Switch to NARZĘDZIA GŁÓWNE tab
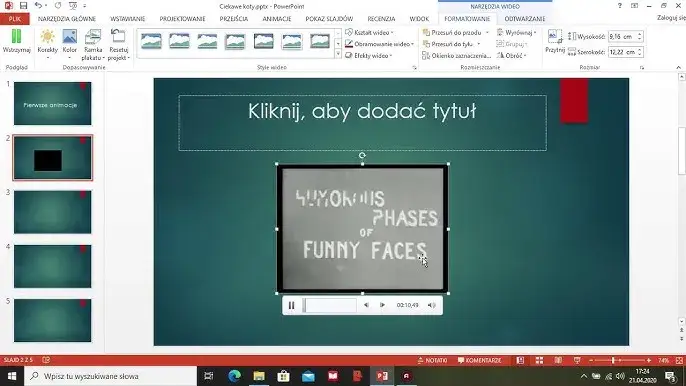The image size is (686, 386). coord(66,19)
